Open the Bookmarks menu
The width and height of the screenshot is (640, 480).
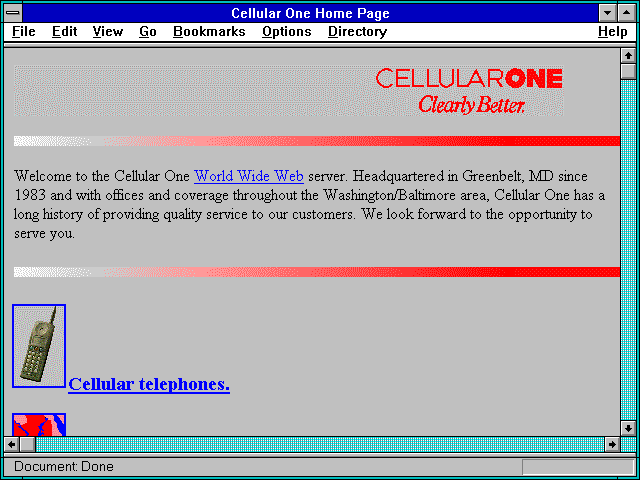[x=209, y=32]
